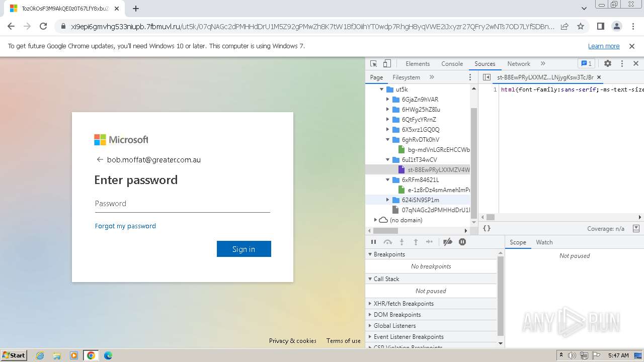
Task: Open the Windows Start menu
Action: pyautogui.click(x=14, y=355)
